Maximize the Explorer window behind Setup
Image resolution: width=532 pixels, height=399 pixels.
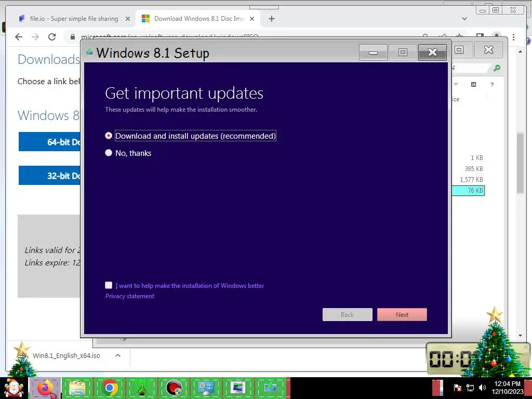coord(459,50)
